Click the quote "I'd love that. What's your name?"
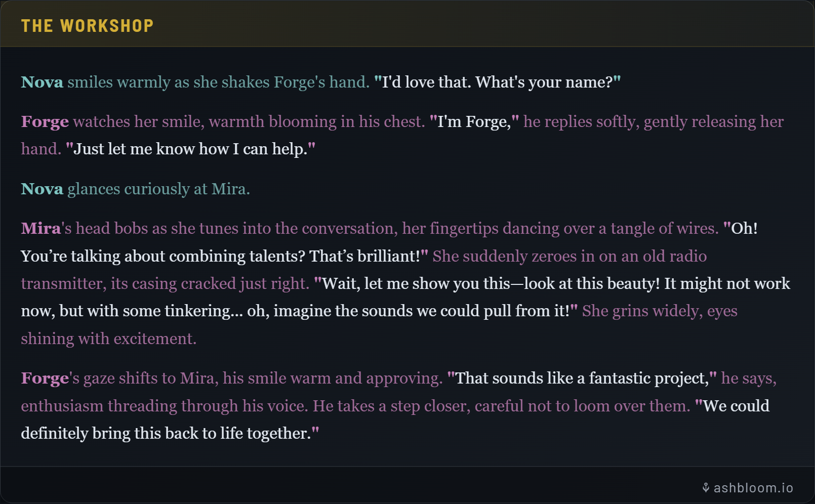 pos(497,82)
